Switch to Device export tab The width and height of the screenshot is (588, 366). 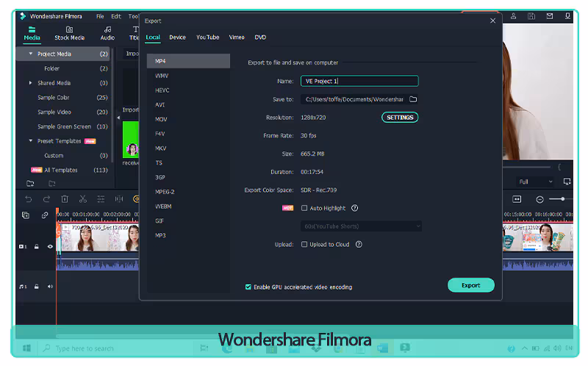click(x=177, y=37)
